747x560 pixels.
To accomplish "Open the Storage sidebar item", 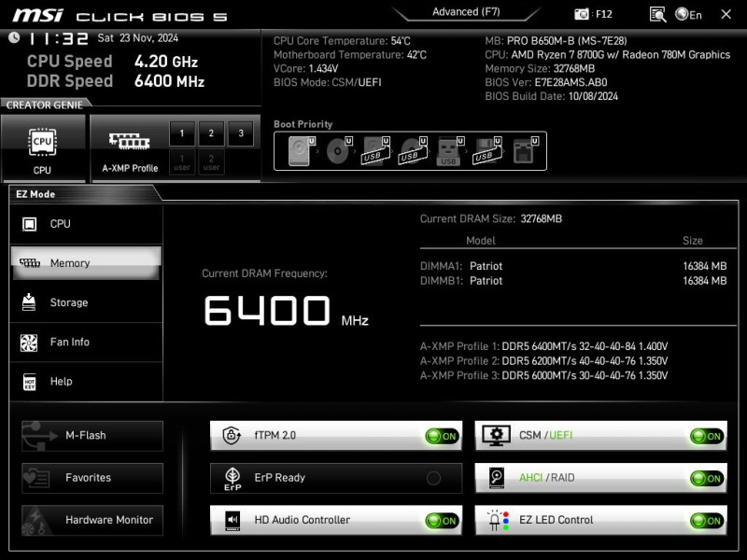I will pos(86,302).
